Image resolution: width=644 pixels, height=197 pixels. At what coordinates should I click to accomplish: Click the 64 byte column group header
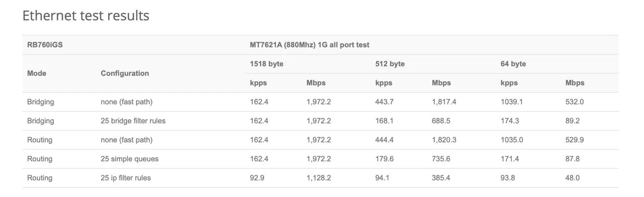pyautogui.click(x=513, y=64)
